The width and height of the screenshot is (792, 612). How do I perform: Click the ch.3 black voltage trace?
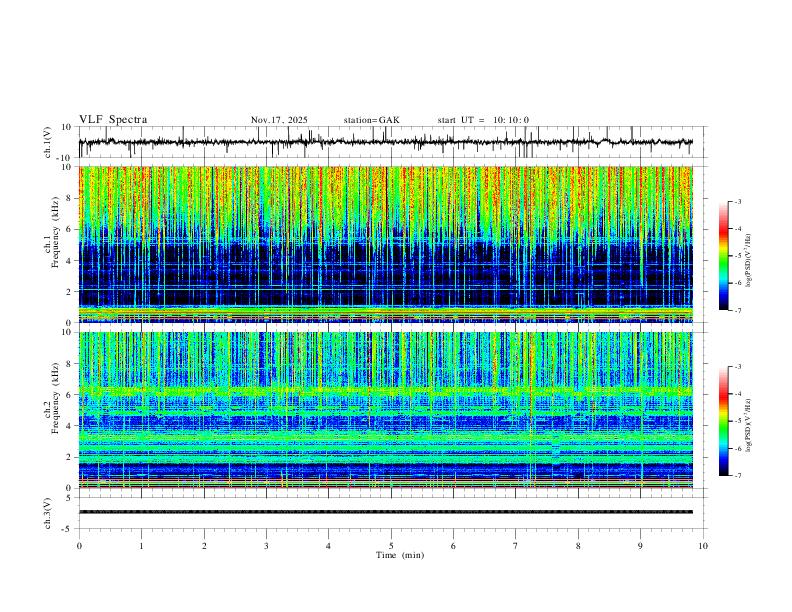click(385, 512)
